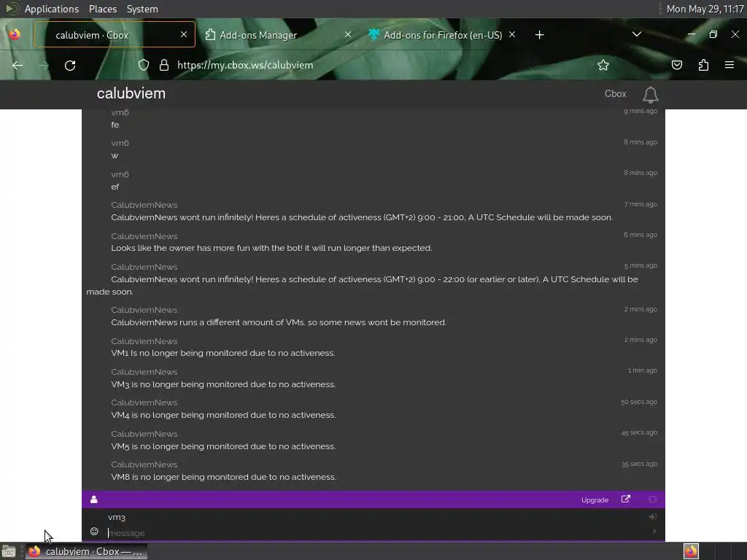Click the schedule message mentioning 9:00 - 22:00
Screen dimensions: 747x560
[x=362, y=285]
